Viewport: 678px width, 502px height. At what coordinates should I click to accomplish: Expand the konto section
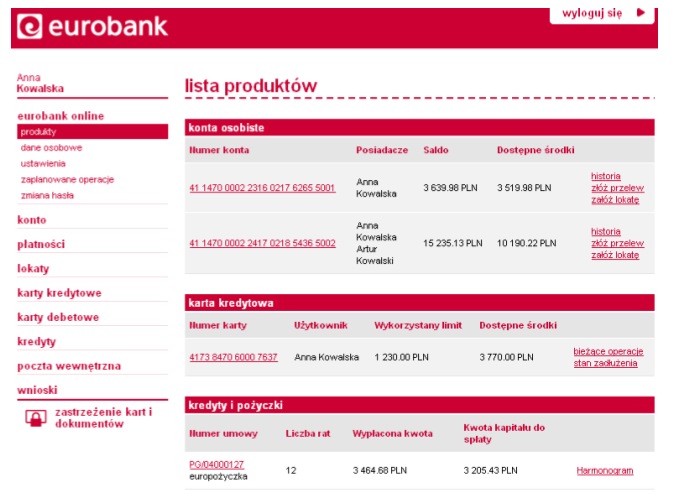coord(32,220)
